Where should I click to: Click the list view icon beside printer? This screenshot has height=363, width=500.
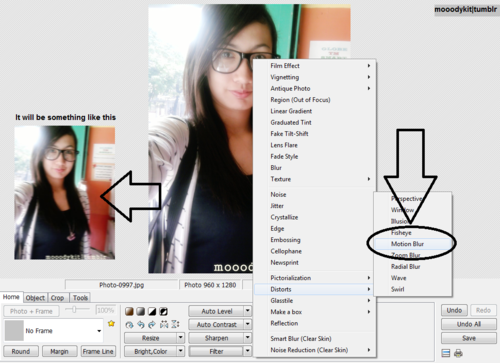tap(446, 353)
